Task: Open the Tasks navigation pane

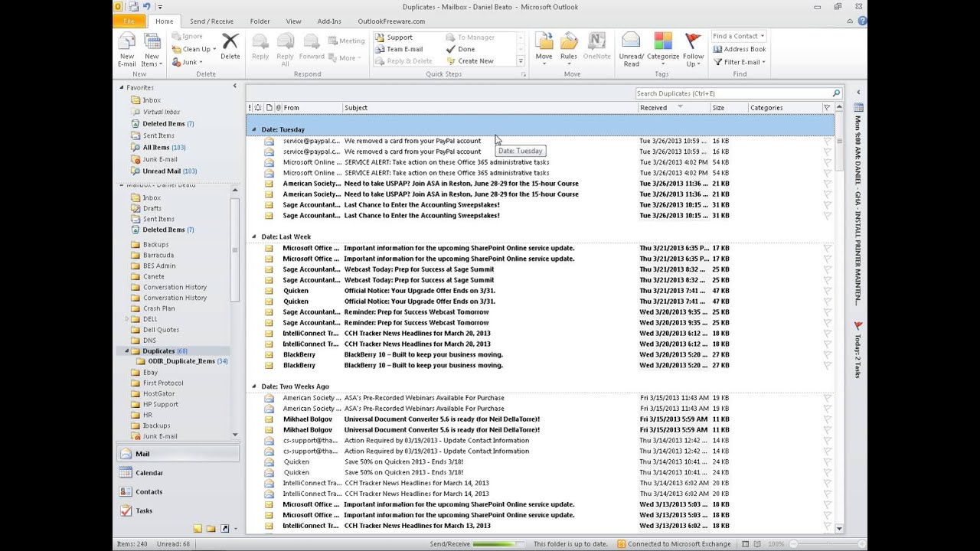Action: [x=178, y=510]
